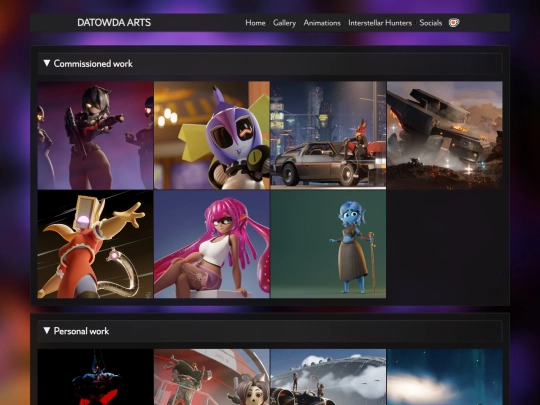Open Interstellar Hunters page
The width and height of the screenshot is (540, 405).
pos(380,23)
